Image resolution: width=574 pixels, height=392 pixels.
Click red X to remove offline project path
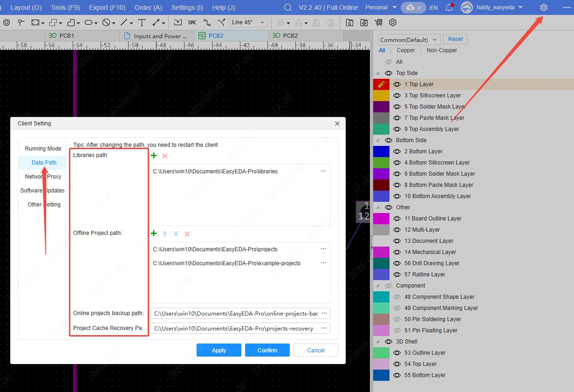(x=187, y=234)
